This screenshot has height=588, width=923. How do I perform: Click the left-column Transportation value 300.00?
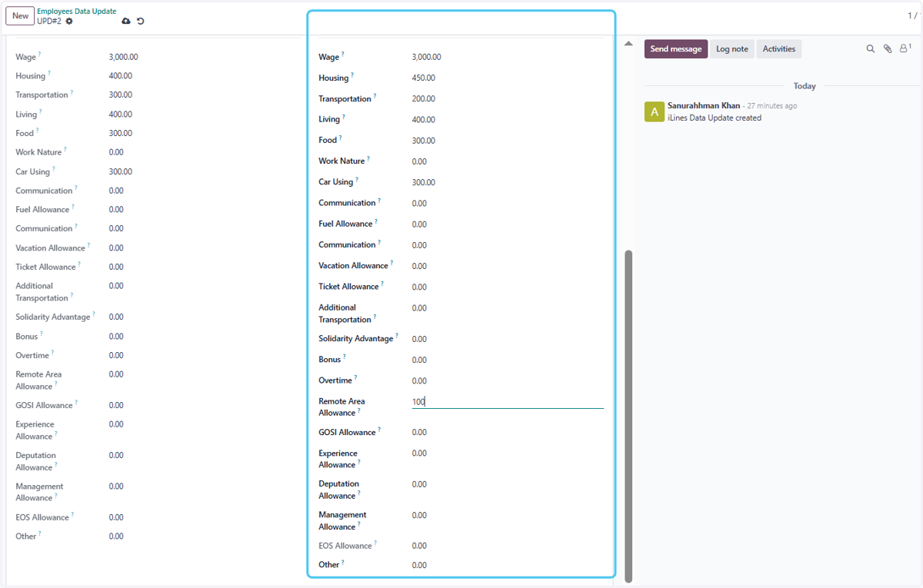pos(121,95)
